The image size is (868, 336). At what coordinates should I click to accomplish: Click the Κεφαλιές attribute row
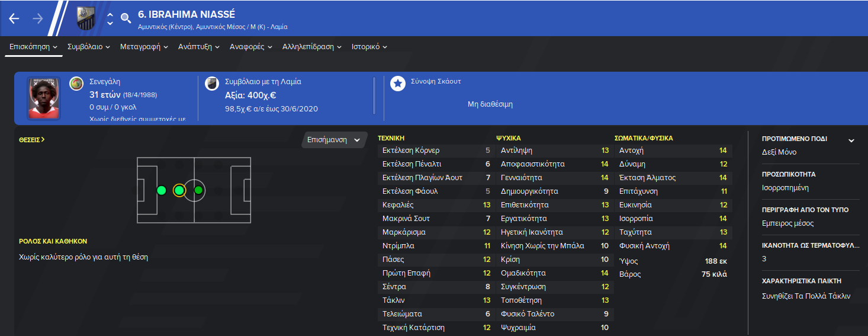pyautogui.click(x=436, y=205)
